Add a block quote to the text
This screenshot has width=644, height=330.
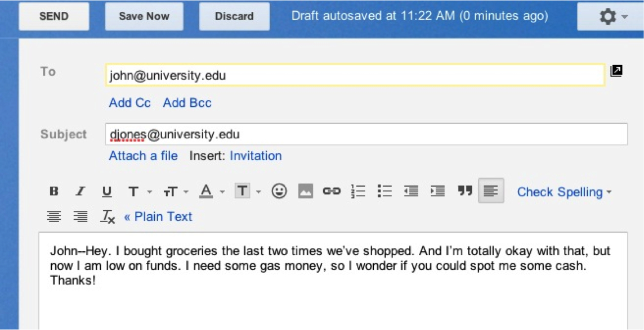[x=466, y=191]
